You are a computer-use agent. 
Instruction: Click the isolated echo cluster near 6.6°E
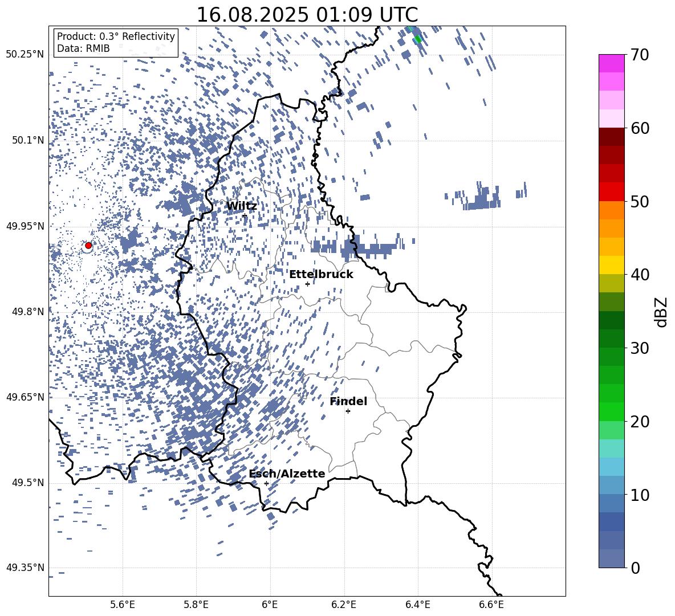482,197
